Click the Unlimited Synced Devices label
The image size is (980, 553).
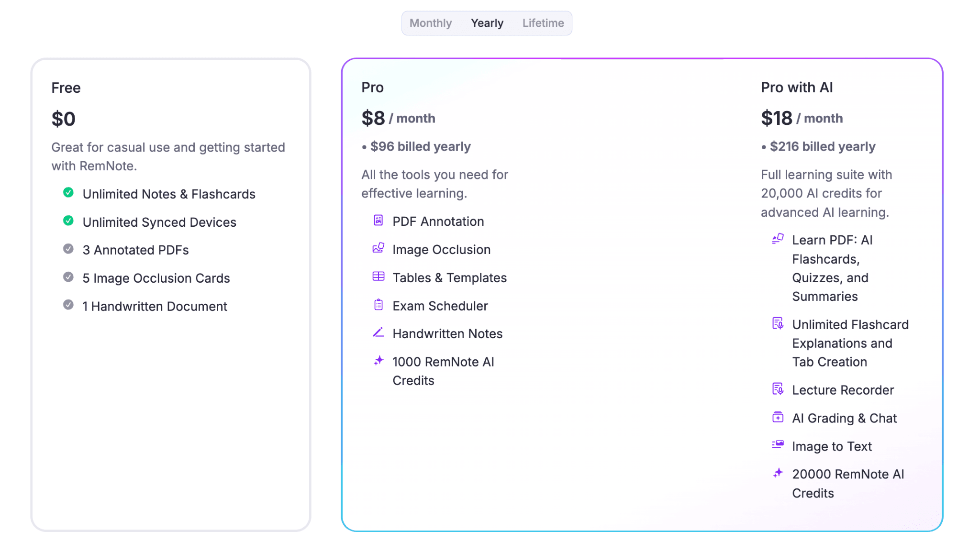point(159,222)
